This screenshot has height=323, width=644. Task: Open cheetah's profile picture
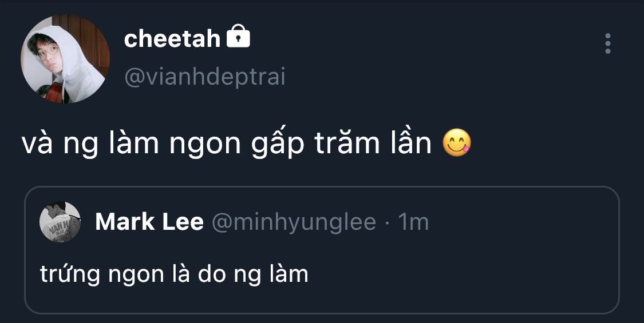[65, 59]
